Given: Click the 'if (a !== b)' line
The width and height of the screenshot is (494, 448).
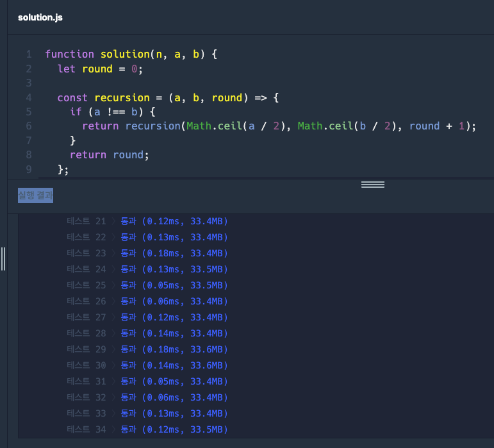Looking at the screenshot, I should tap(113, 112).
